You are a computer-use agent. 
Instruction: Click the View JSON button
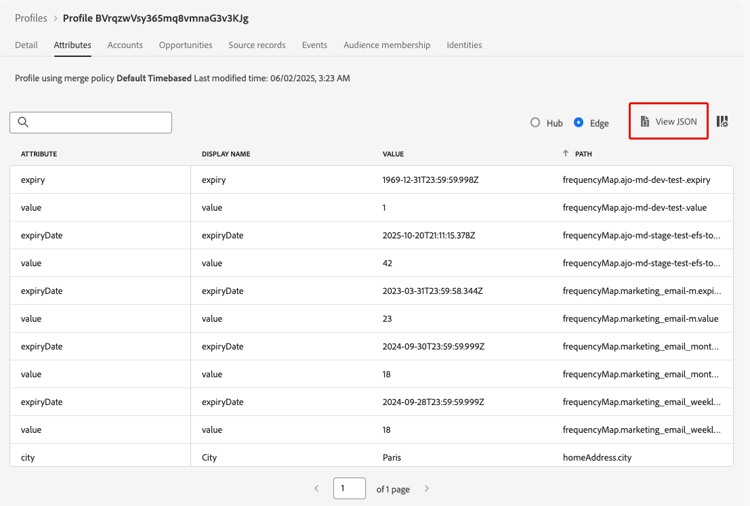coord(669,122)
